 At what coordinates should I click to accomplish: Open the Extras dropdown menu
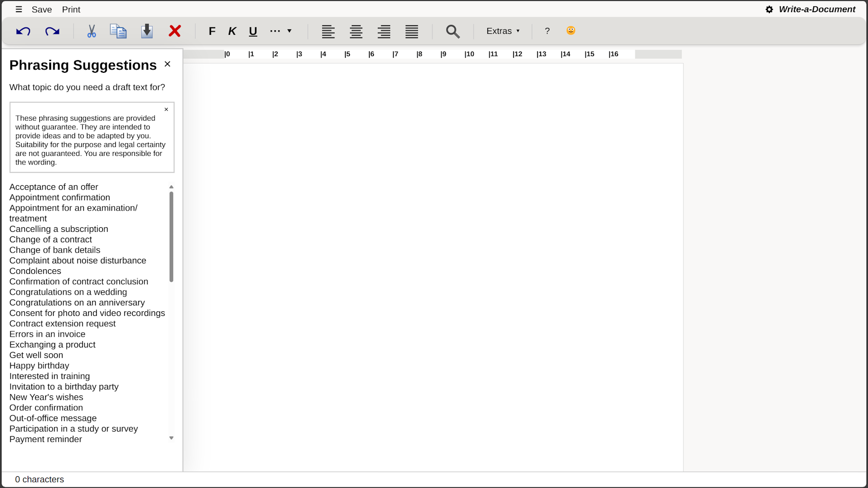(503, 31)
